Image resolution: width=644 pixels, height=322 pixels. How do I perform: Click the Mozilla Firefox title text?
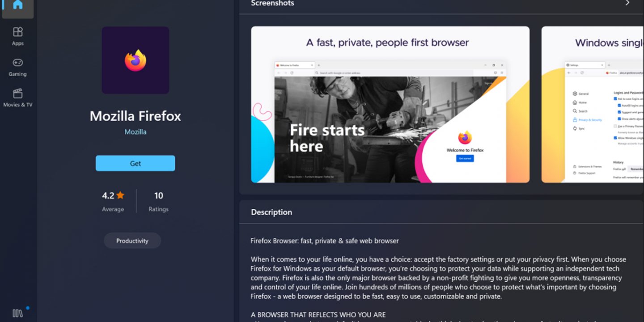click(136, 116)
